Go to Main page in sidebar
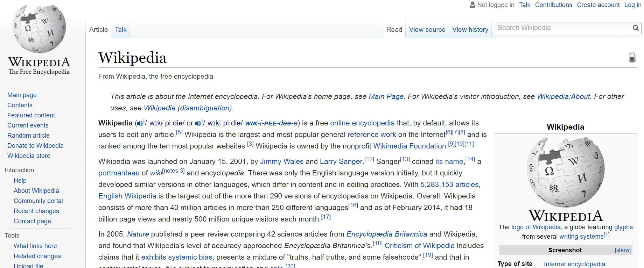This screenshot has width=644, height=268. [22, 95]
